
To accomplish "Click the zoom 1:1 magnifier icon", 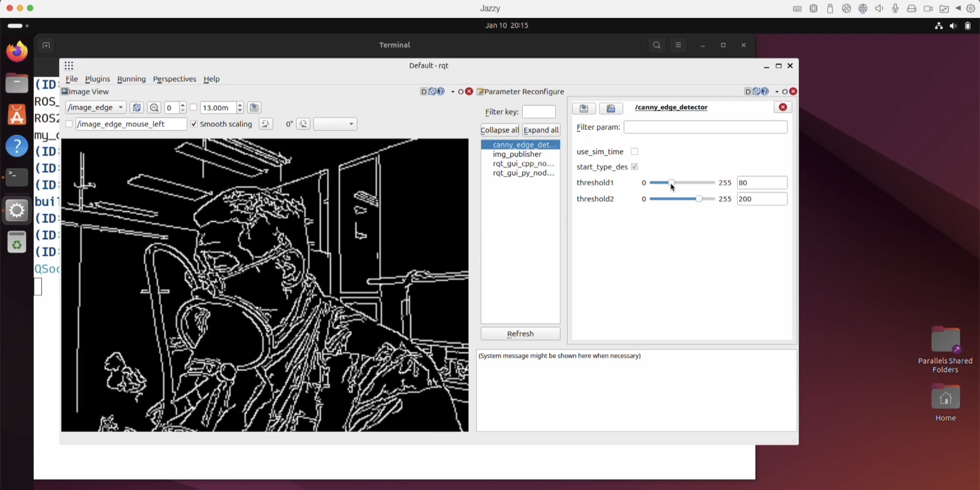I will (x=154, y=108).
